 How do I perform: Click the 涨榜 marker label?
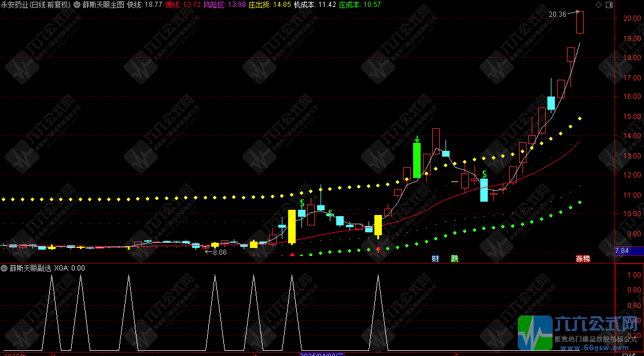point(583,259)
